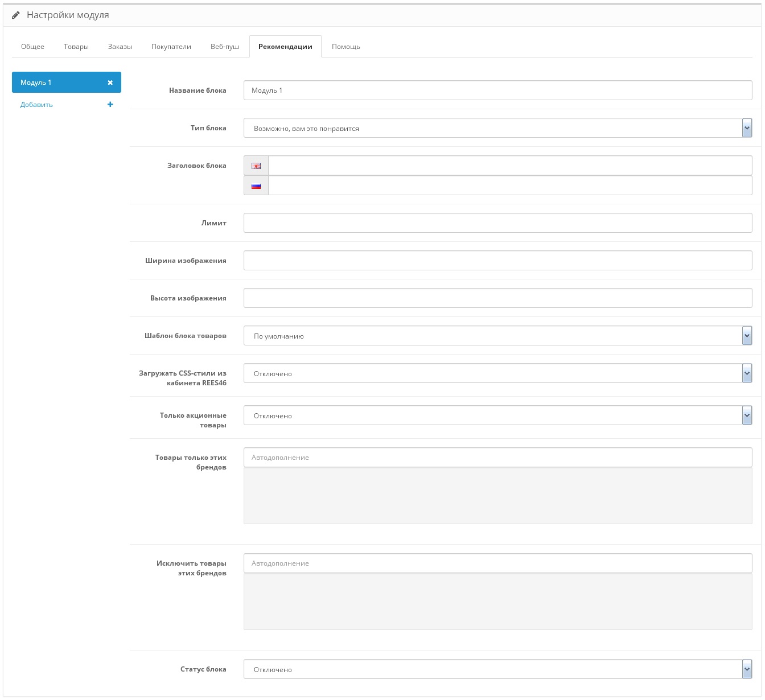This screenshot has height=700, width=765.
Task: Go to the Заказы tab
Action: [x=120, y=47]
